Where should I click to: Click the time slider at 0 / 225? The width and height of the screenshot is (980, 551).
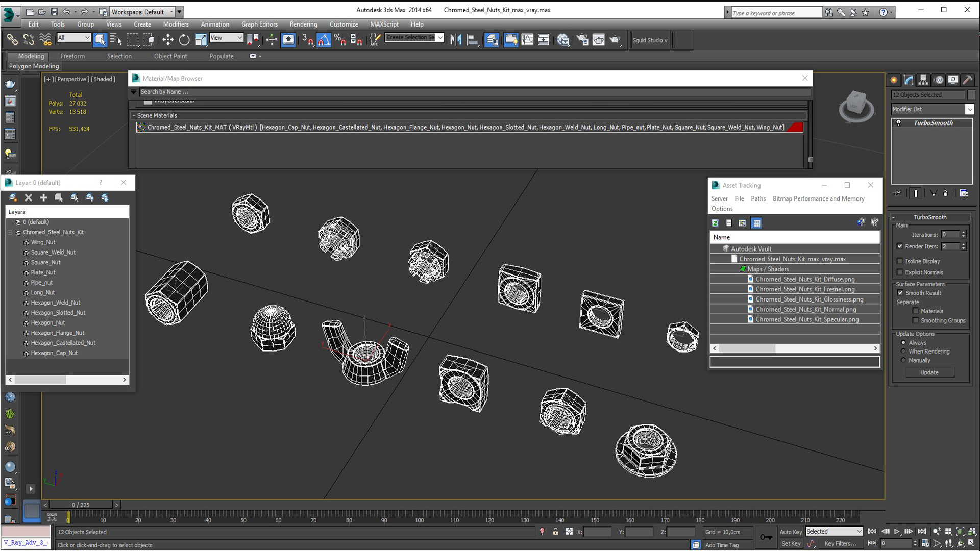tap(81, 505)
